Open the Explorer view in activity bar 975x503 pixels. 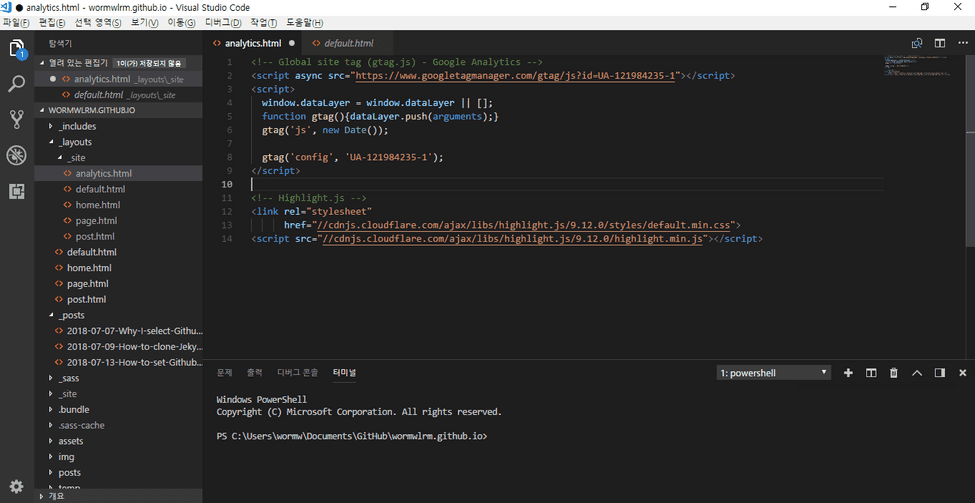16,49
